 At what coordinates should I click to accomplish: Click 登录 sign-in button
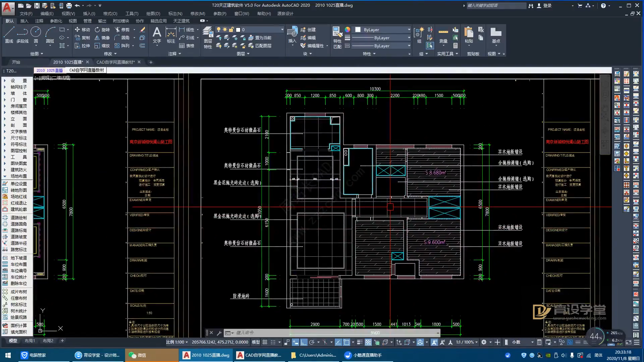[544, 5]
